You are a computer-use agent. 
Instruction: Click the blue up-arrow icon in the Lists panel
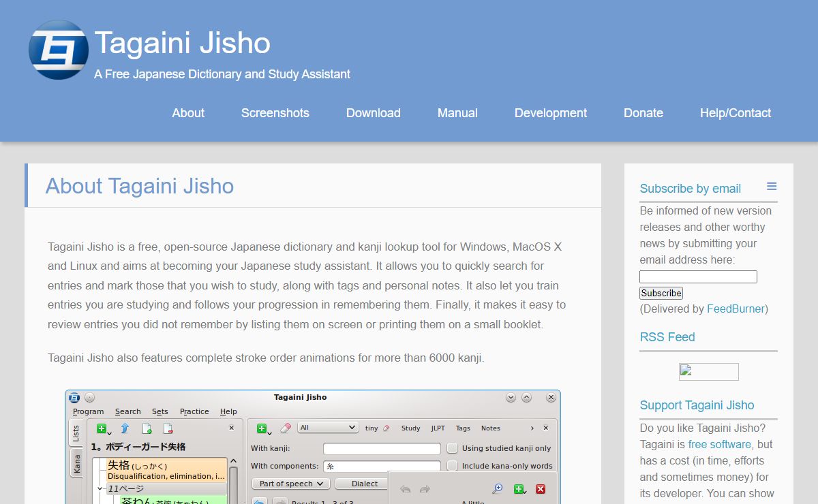point(125,428)
